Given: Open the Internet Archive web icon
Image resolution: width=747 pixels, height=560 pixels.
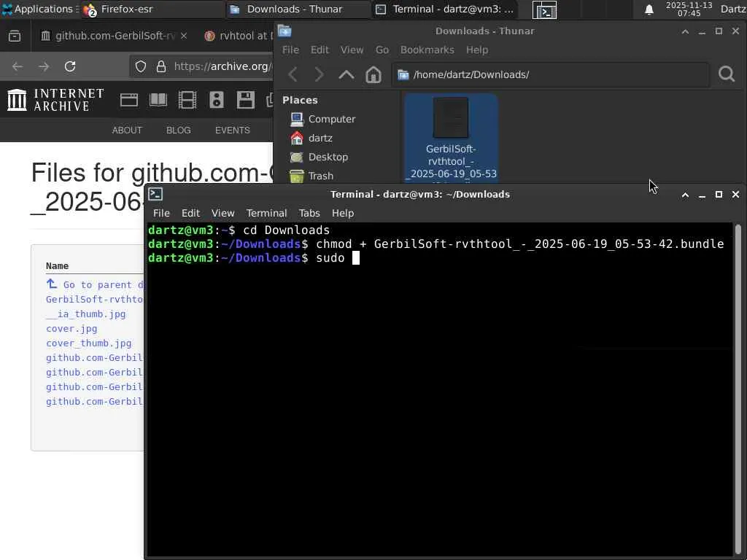Looking at the screenshot, I should (x=129, y=100).
